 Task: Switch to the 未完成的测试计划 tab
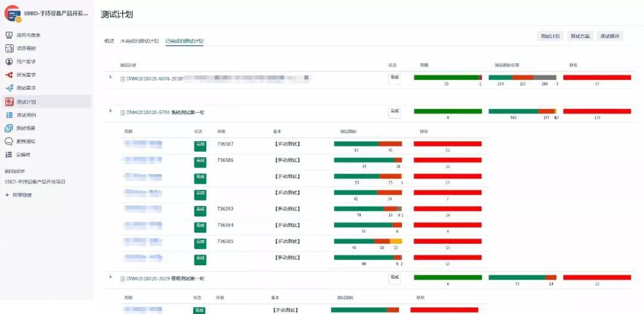(x=140, y=41)
